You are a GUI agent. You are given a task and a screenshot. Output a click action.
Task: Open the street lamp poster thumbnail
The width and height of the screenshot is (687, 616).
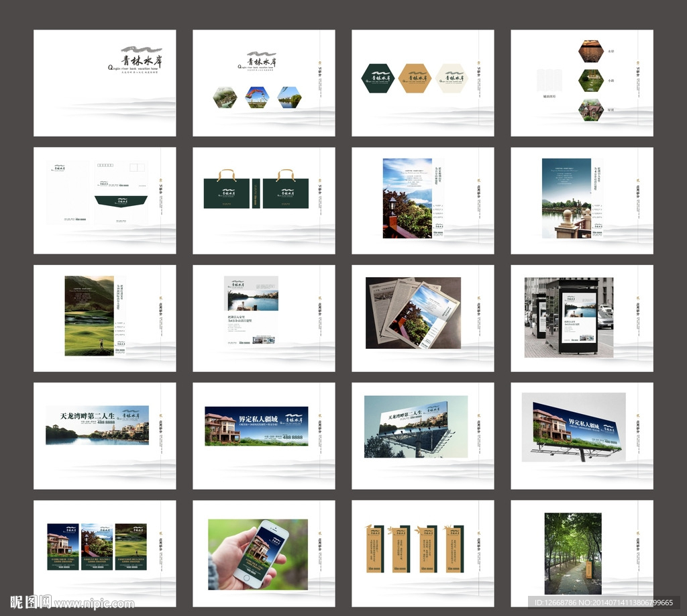407,198
